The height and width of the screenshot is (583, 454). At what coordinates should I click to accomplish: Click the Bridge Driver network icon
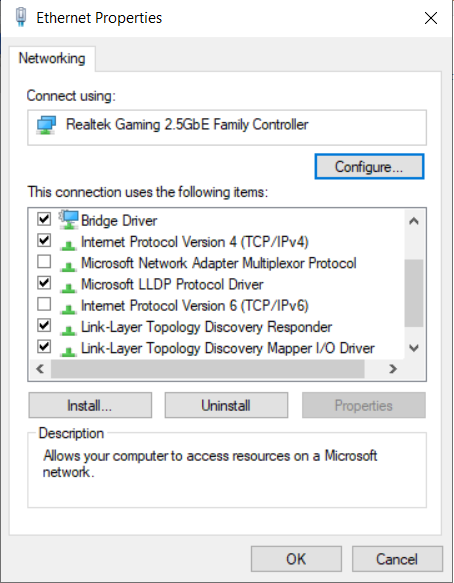tap(69, 220)
